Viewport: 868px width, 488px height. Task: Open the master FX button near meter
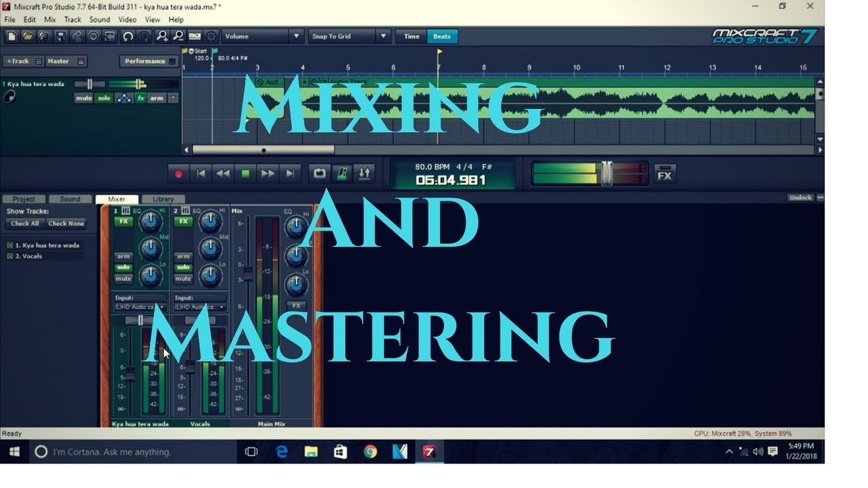click(665, 174)
